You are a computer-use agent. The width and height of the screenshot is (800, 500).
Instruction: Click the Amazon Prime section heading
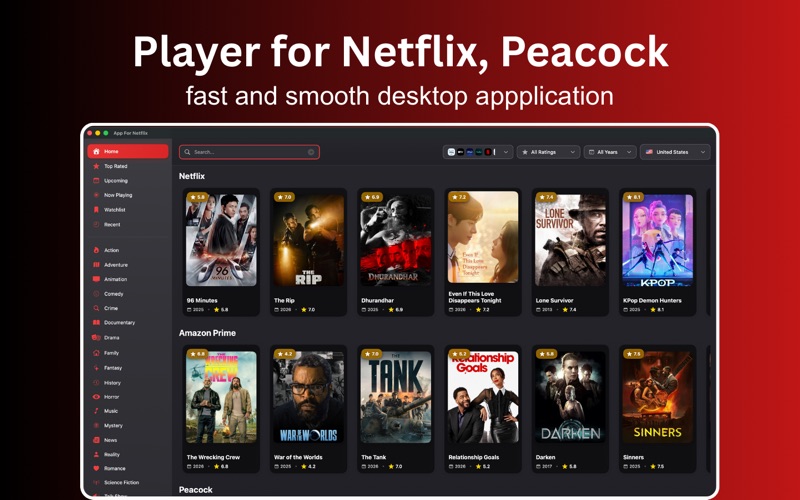(x=207, y=333)
